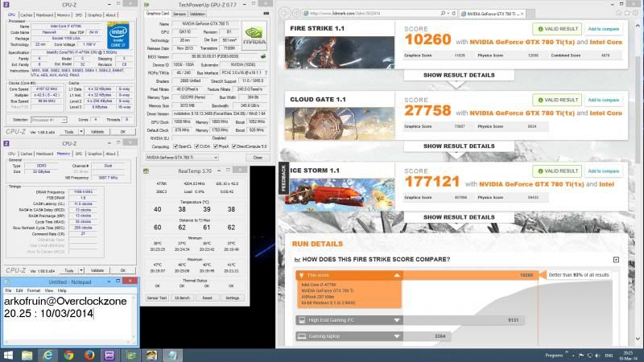Open the Validation tab in GPU-Z
This screenshot has height=362, width=644.
pyautogui.click(x=197, y=14)
